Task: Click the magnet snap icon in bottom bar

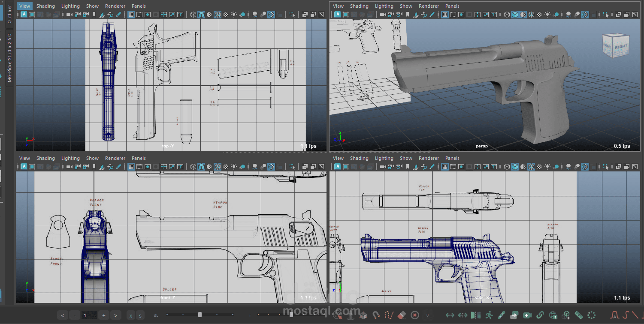Action: point(376,315)
